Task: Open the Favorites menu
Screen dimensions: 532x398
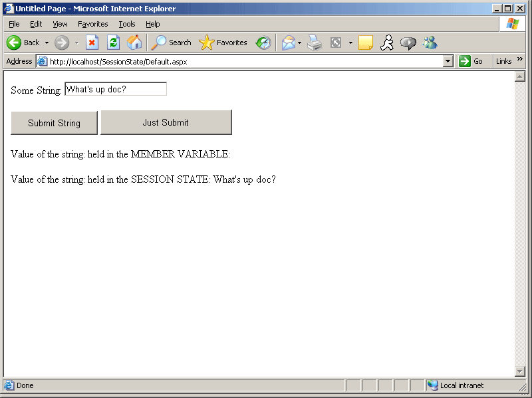Action: pyautogui.click(x=92, y=24)
